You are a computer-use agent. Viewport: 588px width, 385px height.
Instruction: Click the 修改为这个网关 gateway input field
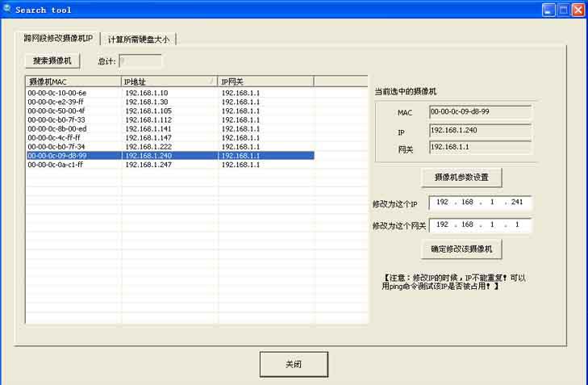(x=480, y=225)
